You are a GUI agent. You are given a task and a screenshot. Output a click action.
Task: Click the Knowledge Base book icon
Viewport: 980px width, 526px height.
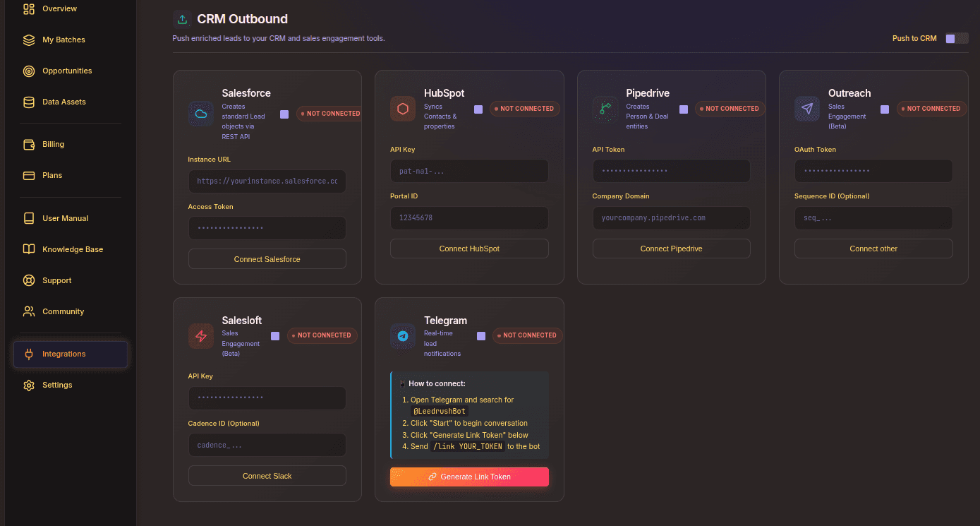(x=28, y=249)
